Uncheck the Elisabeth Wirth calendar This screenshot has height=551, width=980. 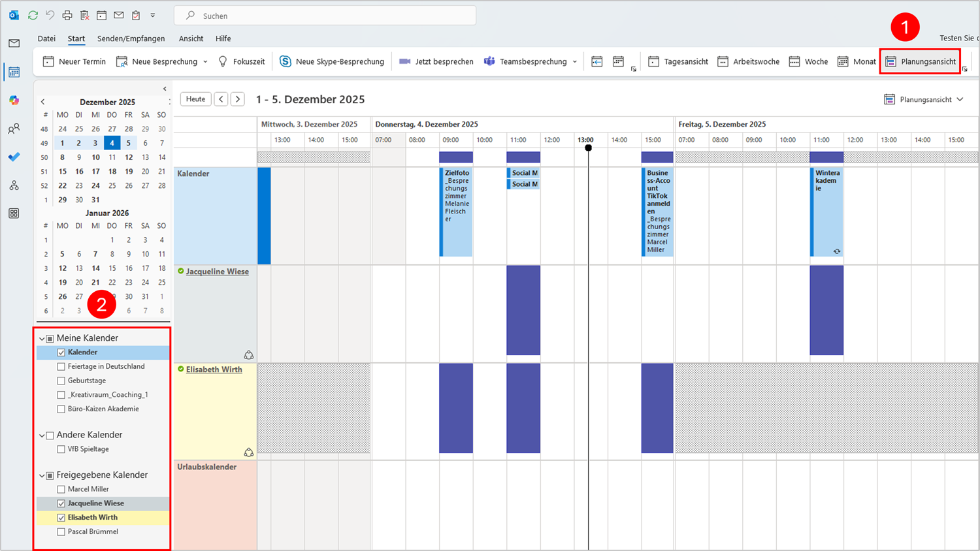[61, 518]
